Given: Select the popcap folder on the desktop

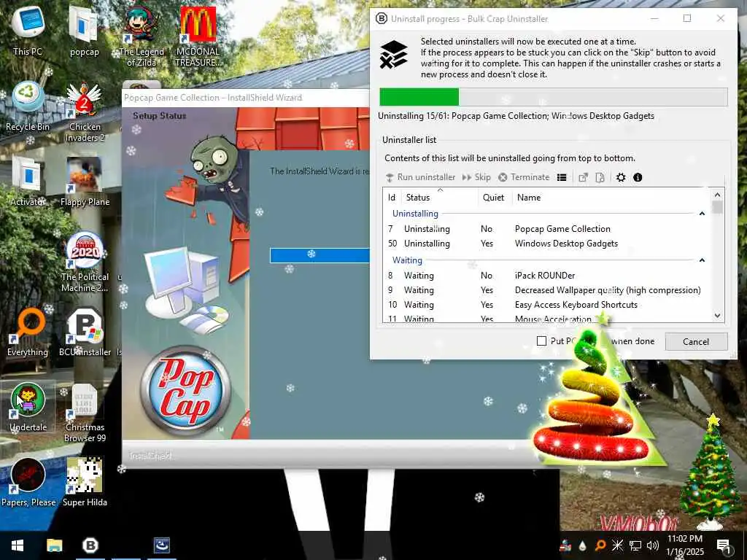Looking at the screenshot, I should click(85, 32).
